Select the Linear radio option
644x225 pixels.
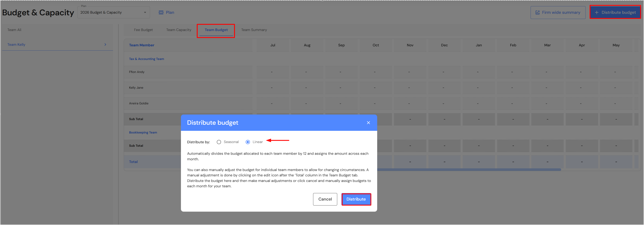[x=248, y=142]
